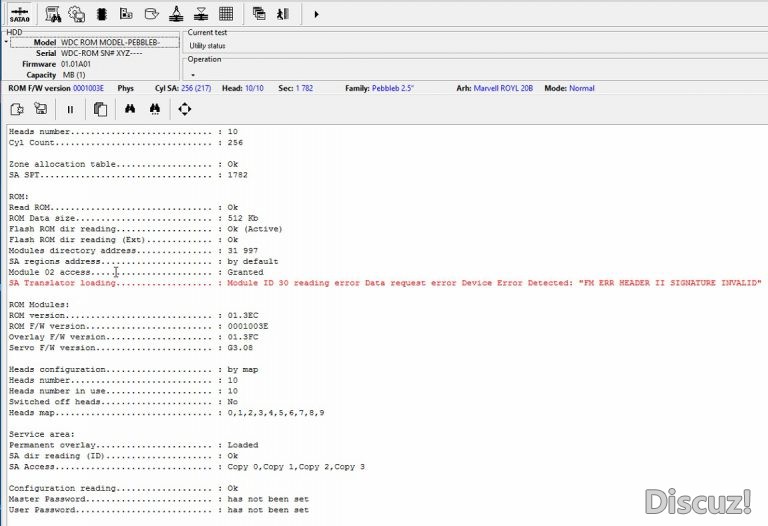The image size is (768, 526).
Task: Click the Phys label in status bar
Action: 126,88
